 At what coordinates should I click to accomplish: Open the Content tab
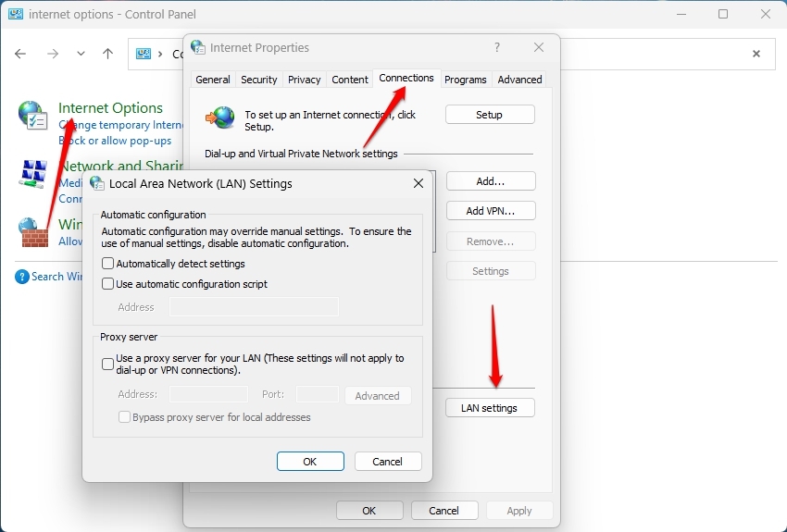click(x=350, y=80)
